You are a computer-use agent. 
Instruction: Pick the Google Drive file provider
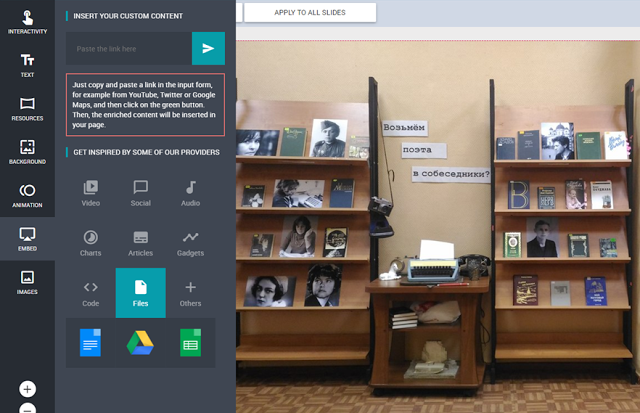point(140,343)
